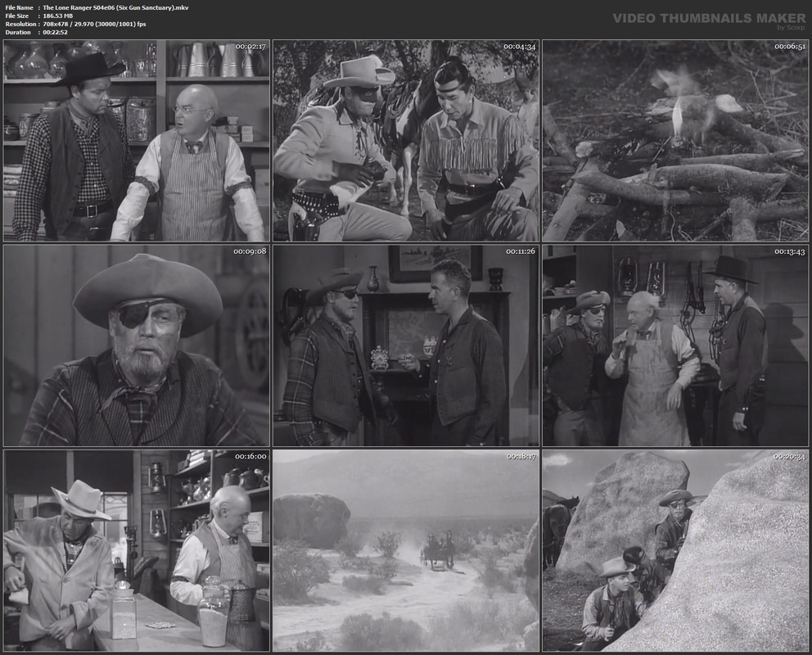Click the 'File Size' label
Image resolution: width=812 pixels, height=655 pixels.
[x=17, y=16]
